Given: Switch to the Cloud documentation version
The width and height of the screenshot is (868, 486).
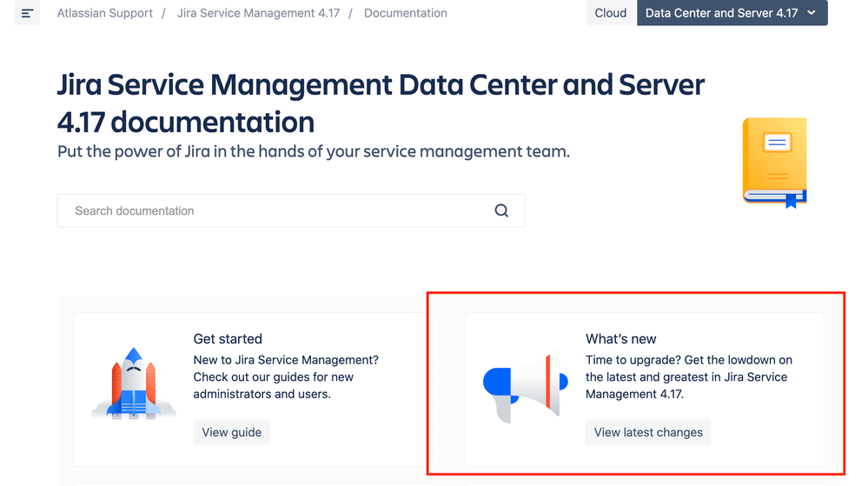Looking at the screenshot, I should (611, 13).
